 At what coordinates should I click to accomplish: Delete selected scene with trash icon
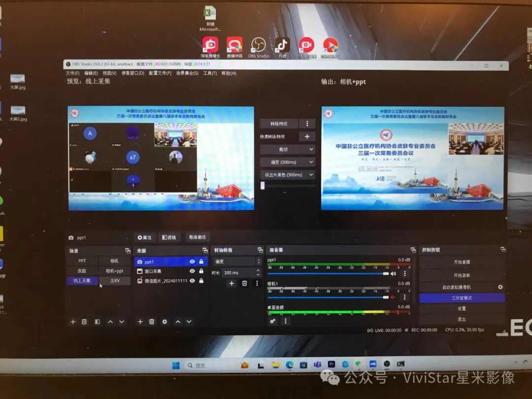(84, 322)
